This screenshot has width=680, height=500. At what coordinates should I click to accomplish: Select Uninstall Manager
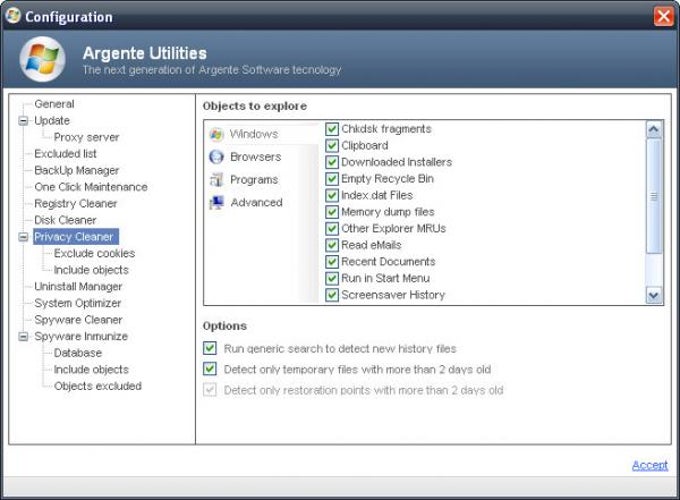point(78,287)
